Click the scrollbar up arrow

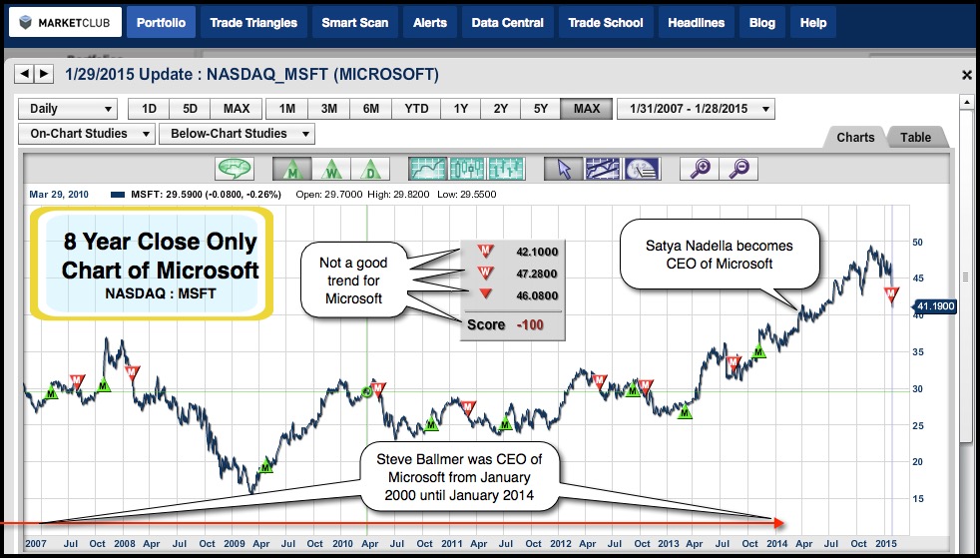coord(966,102)
